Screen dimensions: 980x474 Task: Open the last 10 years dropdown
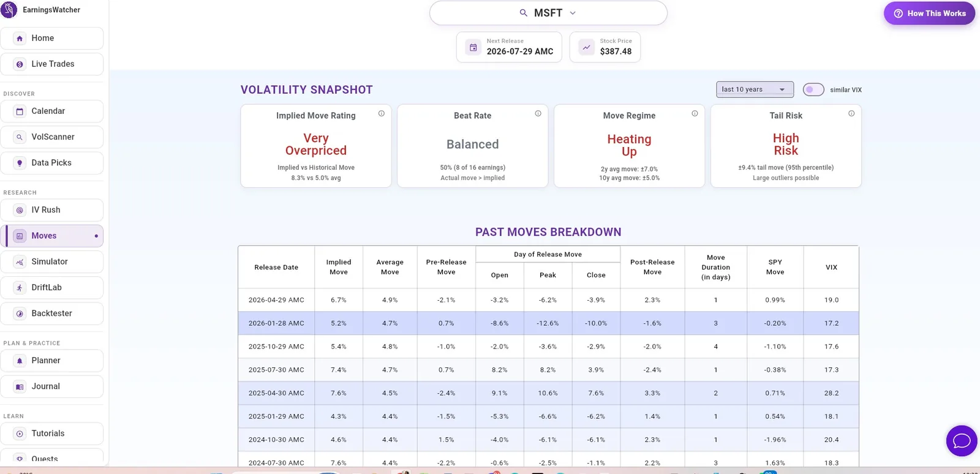pos(755,89)
